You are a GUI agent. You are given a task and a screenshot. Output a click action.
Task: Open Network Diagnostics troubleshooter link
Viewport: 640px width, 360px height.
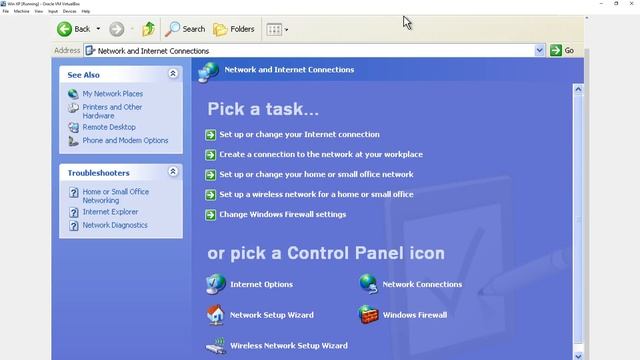click(115, 225)
